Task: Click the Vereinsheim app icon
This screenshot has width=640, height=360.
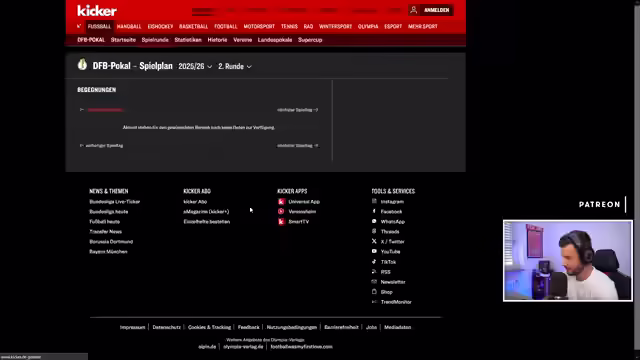Action: [x=281, y=211]
